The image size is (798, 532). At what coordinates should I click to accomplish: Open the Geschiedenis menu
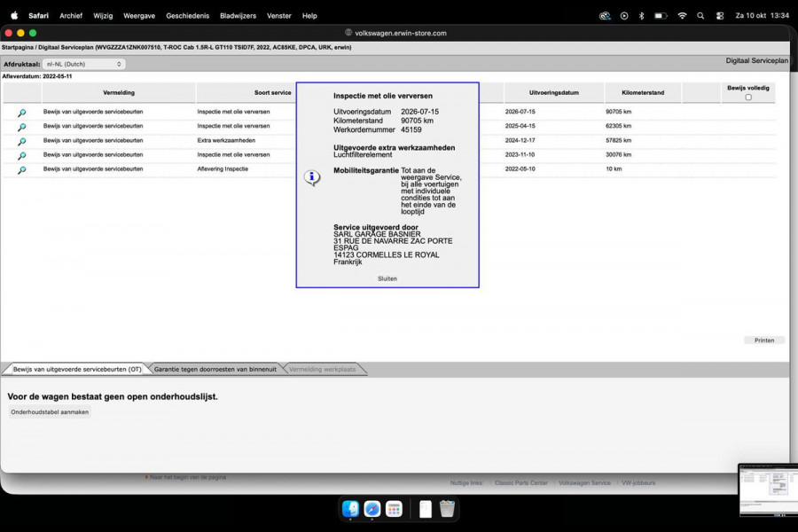pos(187,16)
